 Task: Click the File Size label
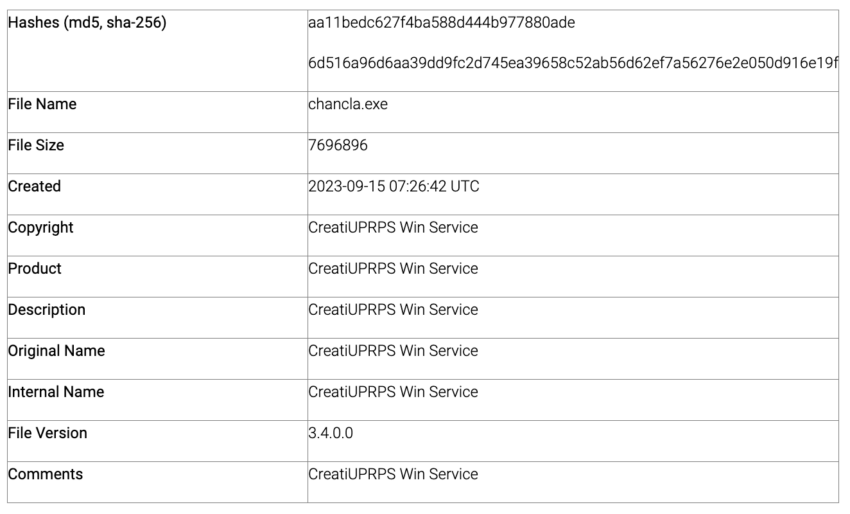(x=36, y=145)
